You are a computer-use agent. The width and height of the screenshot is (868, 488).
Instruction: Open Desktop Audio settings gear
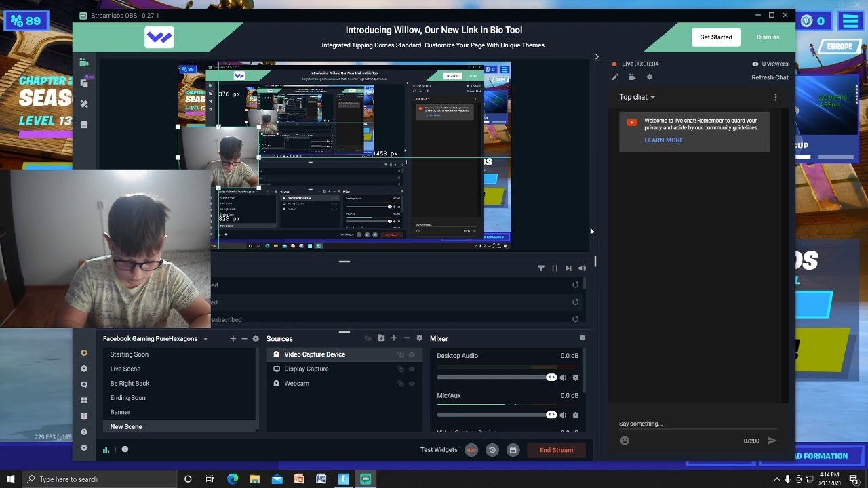click(x=576, y=378)
